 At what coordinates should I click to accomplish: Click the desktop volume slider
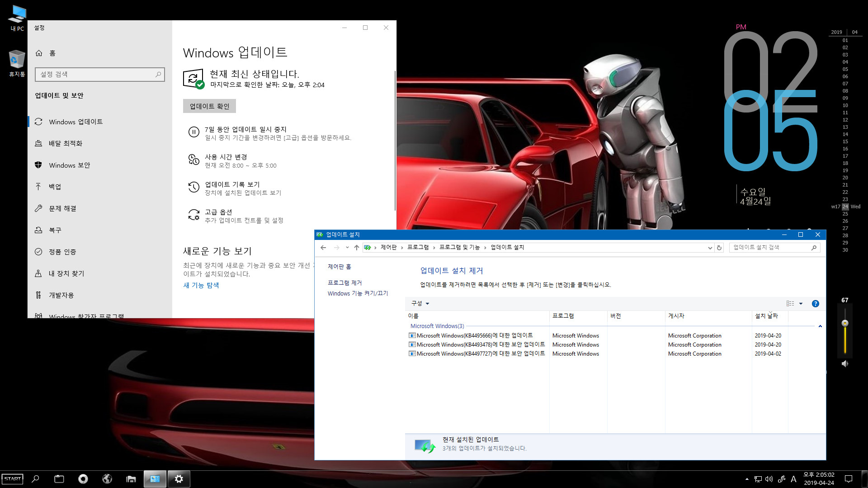[x=844, y=331]
